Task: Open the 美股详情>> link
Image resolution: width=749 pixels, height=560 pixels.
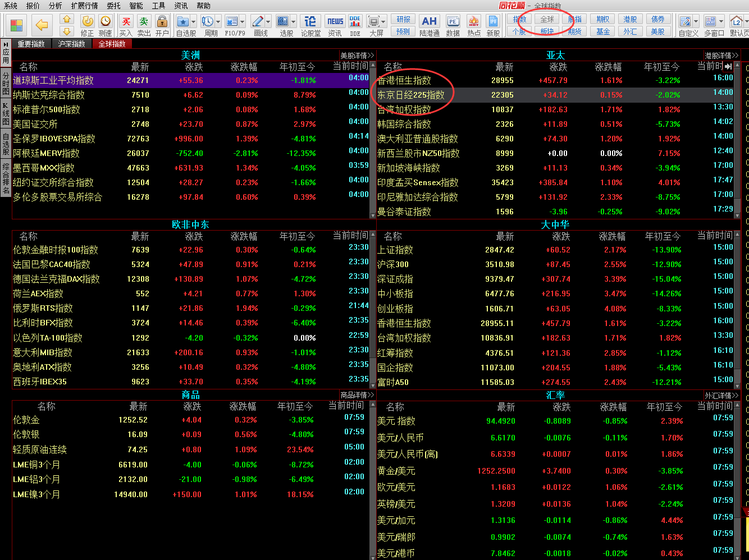Action: 357,56
